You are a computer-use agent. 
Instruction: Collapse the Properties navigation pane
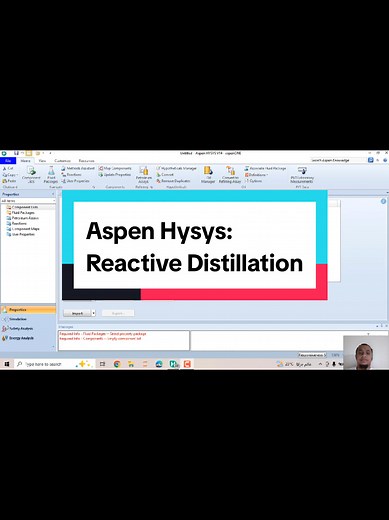pos(54,194)
